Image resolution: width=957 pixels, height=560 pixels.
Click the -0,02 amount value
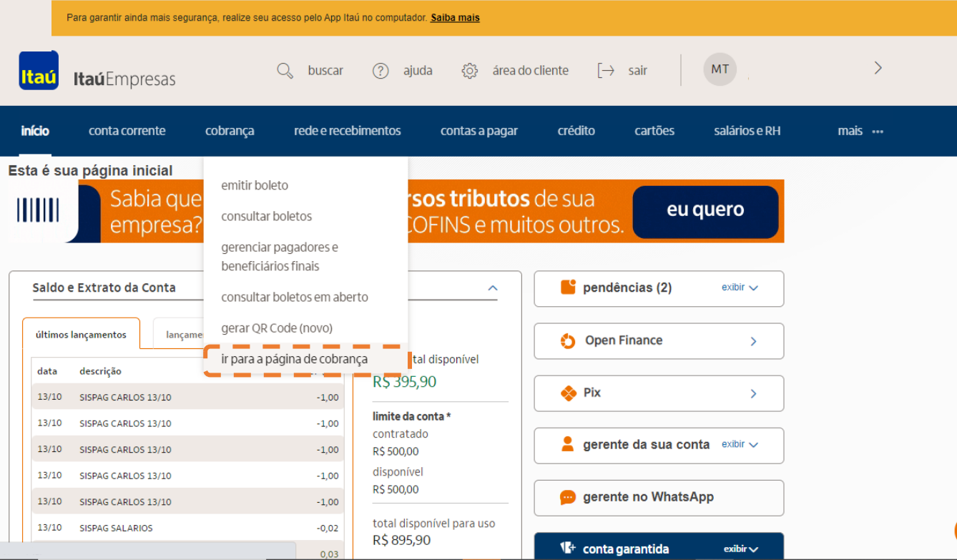328,528
